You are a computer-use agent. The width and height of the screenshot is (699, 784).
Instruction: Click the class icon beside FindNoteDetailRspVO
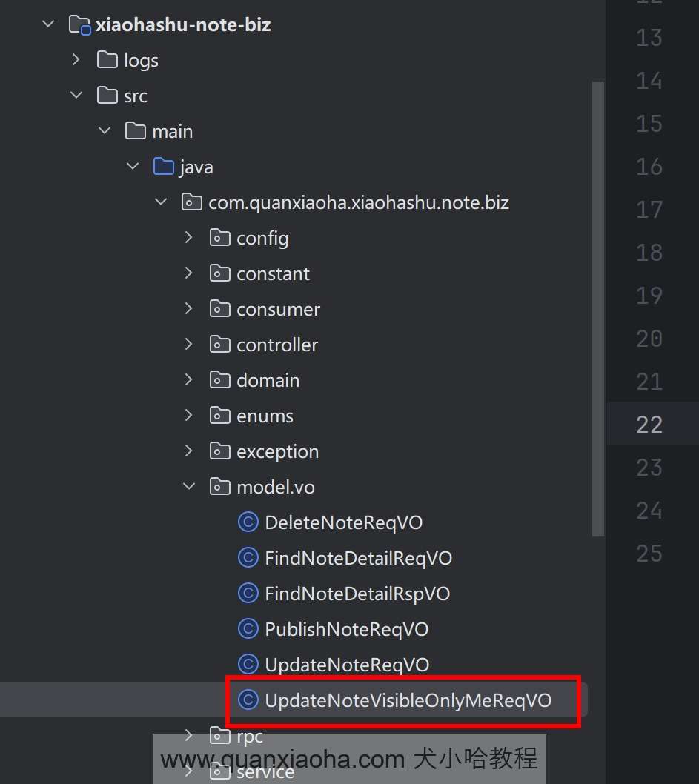(x=248, y=594)
